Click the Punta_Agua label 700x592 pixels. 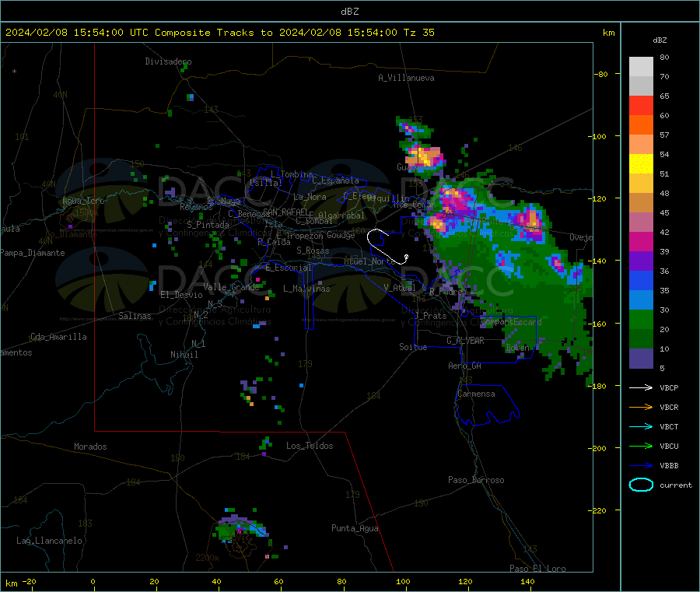(x=355, y=528)
